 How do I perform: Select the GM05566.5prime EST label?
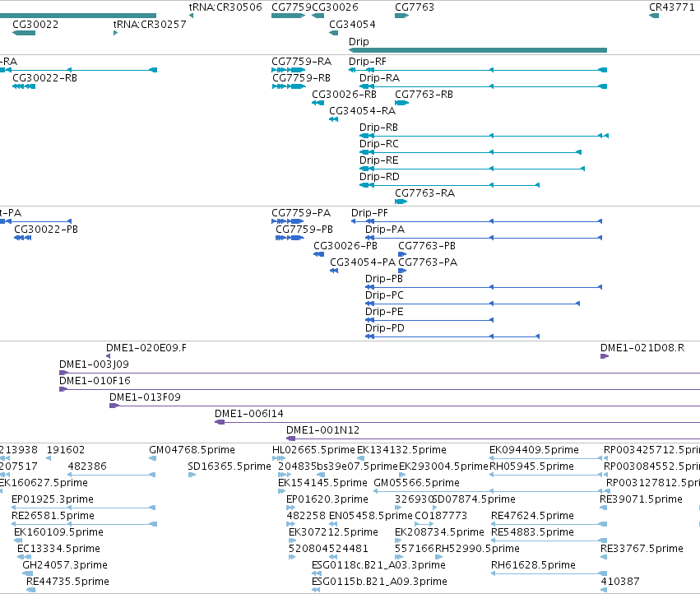pyautogui.click(x=416, y=483)
